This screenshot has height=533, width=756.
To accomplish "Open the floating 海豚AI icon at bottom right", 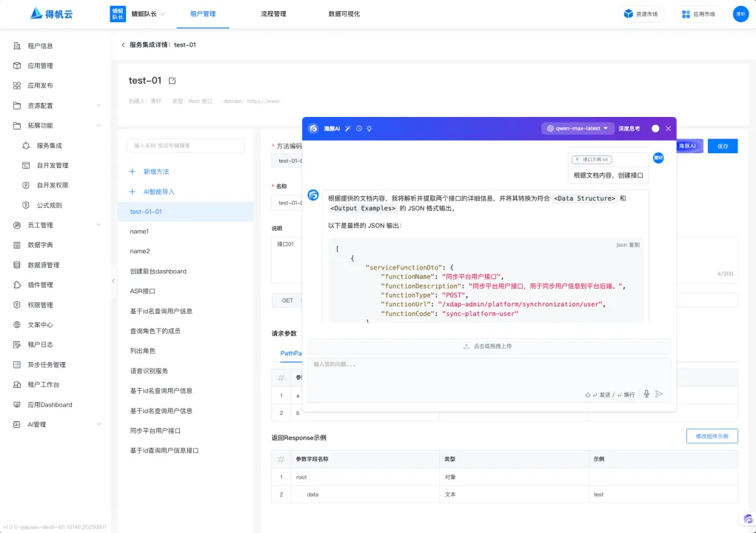I will point(748,519).
